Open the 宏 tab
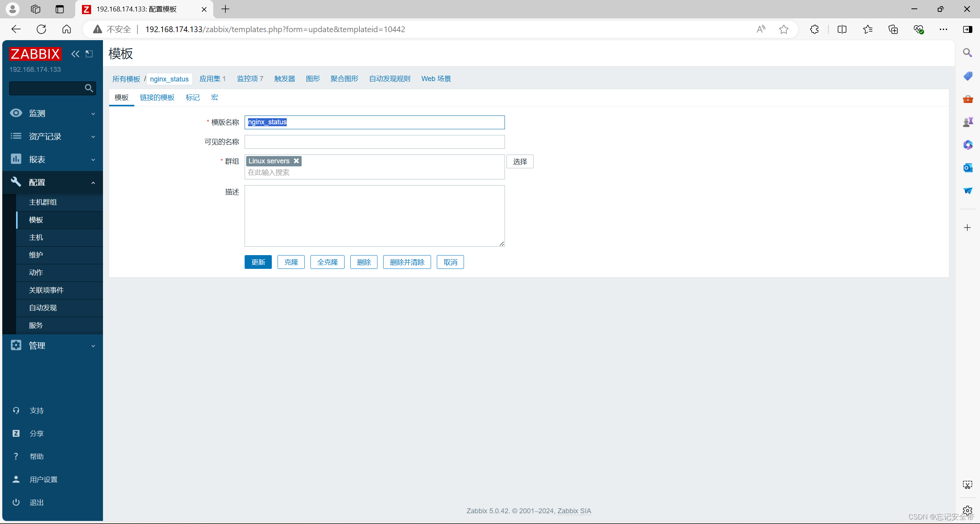Viewport: 980px width, 524px height. click(214, 98)
